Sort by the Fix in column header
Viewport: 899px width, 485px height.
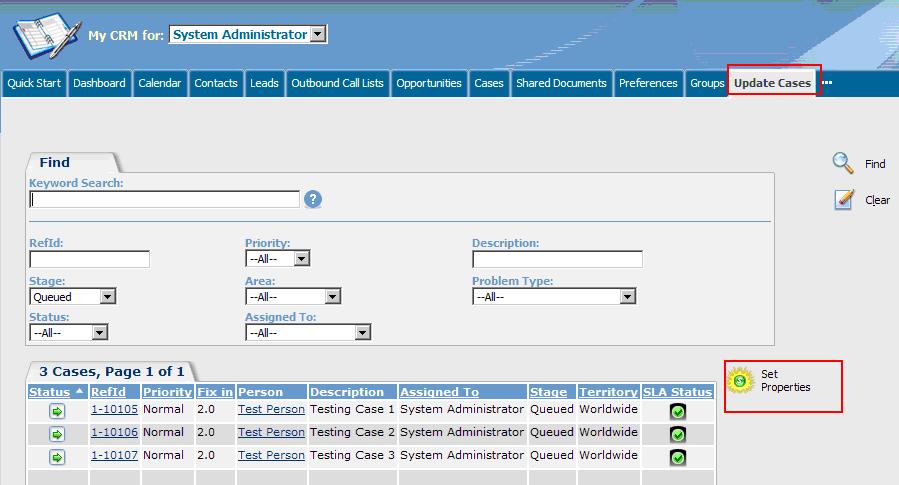(214, 392)
